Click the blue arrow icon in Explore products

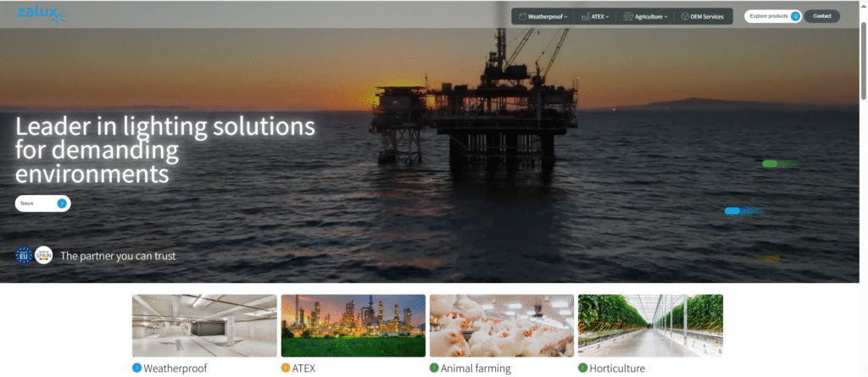point(795,17)
